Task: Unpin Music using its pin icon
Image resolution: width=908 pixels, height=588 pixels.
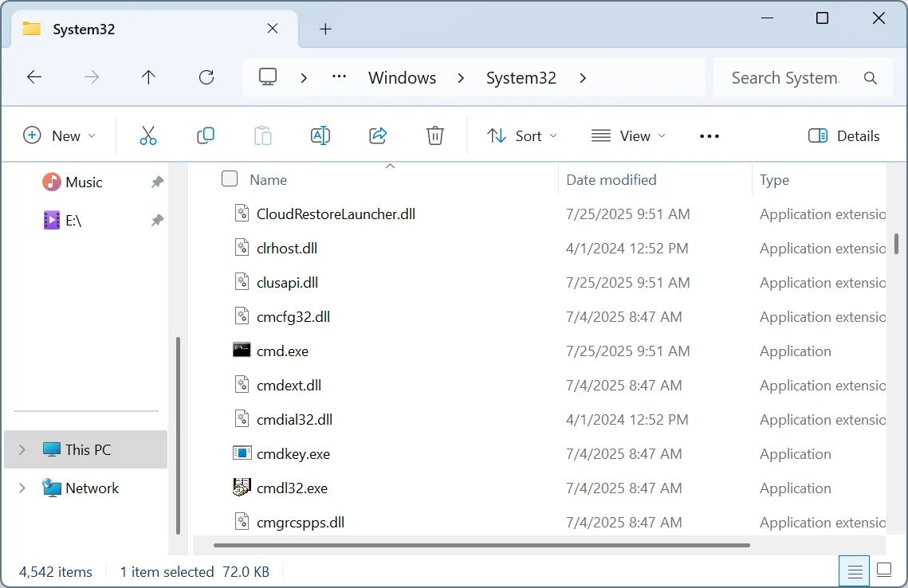Action: point(157,182)
